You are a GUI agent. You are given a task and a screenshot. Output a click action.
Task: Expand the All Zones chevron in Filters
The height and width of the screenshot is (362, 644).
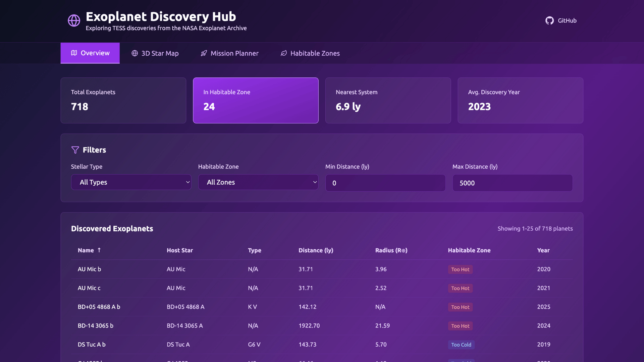click(314, 182)
